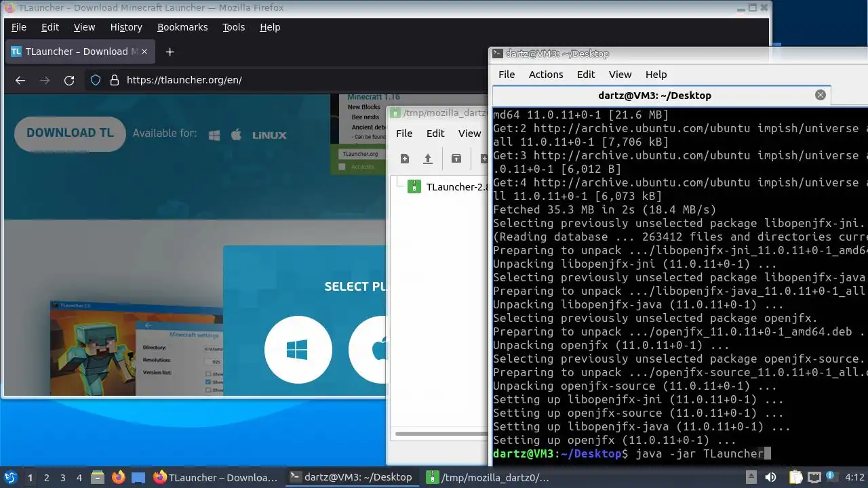Click small Apple logo beside Available for
This screenshot has width=868, height=488.
click(x=236, y=134)
